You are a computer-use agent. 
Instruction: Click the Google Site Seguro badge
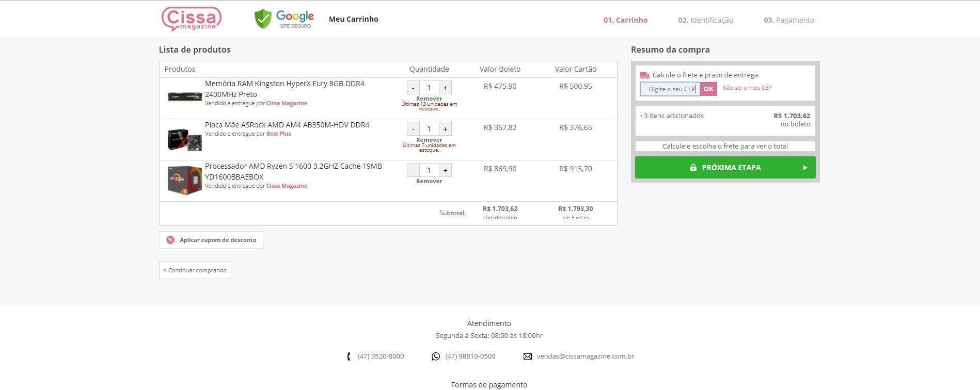click(284, 19)
